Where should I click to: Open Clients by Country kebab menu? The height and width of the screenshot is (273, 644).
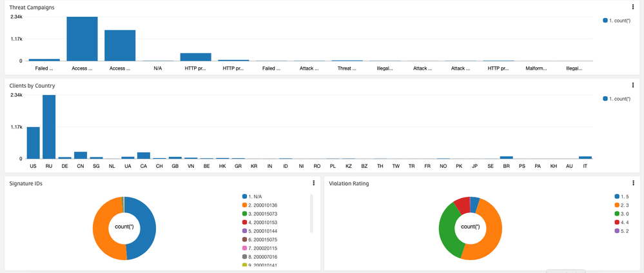[x=634, y=85]
